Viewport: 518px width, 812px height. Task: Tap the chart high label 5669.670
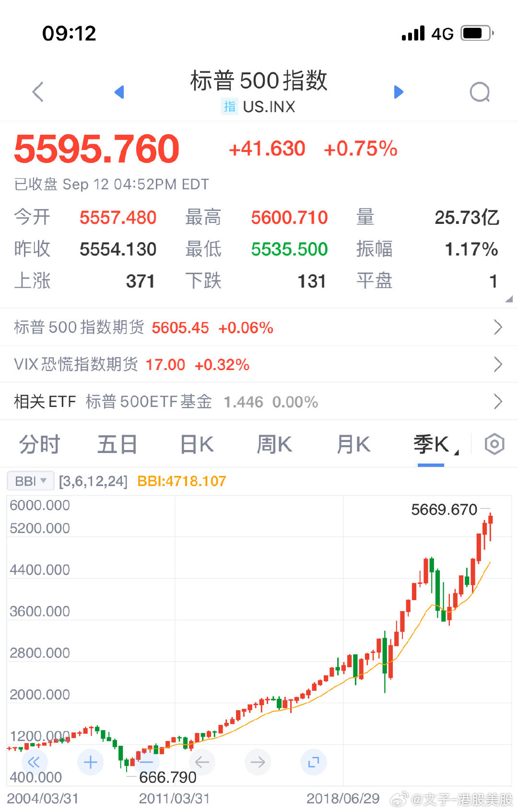(444, 509)
